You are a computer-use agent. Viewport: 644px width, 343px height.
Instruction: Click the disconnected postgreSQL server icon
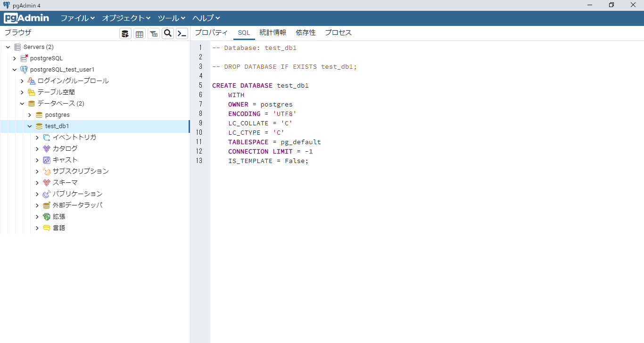(24, 58)
